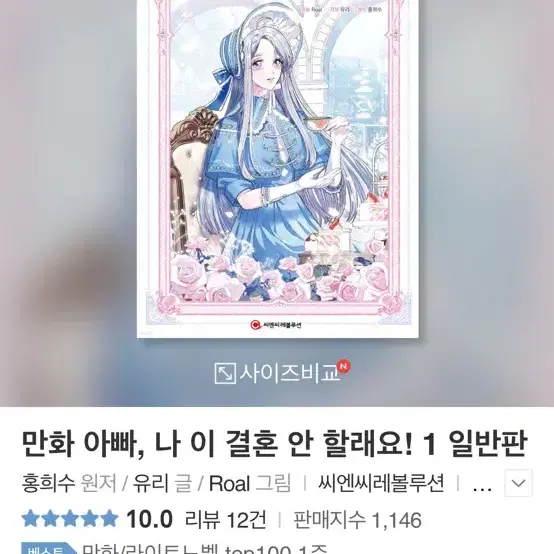Open writer 유리 link

150,483
